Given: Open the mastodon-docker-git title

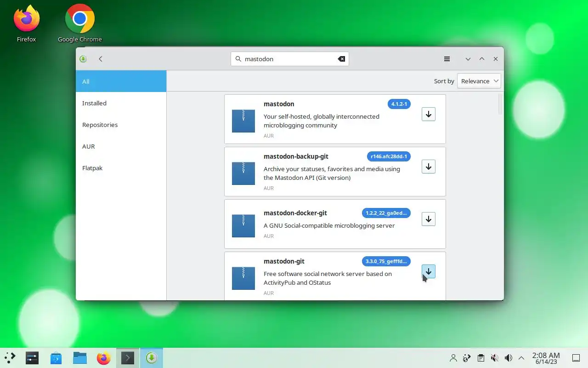Looking at the screenshot, I should [295, 213].
